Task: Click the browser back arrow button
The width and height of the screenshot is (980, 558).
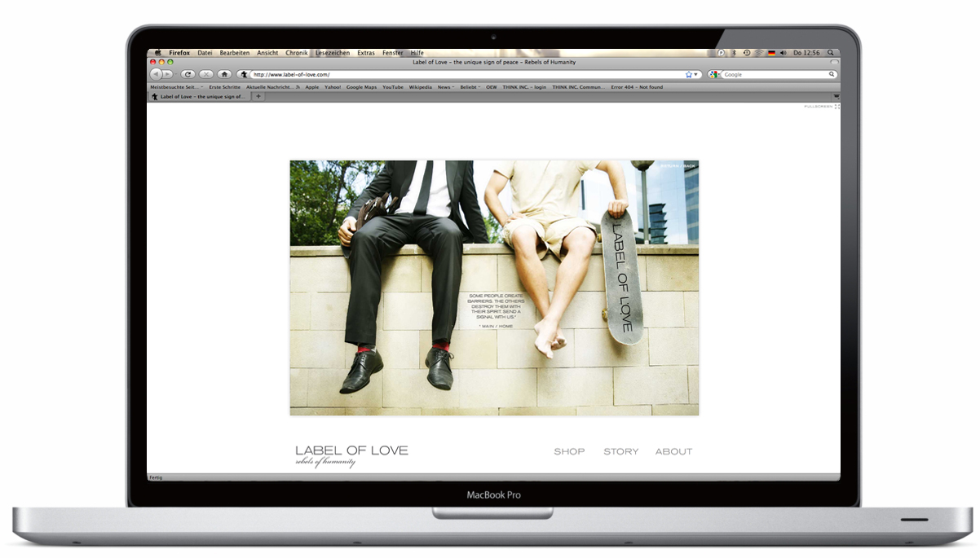Action: tap(156, 74)
